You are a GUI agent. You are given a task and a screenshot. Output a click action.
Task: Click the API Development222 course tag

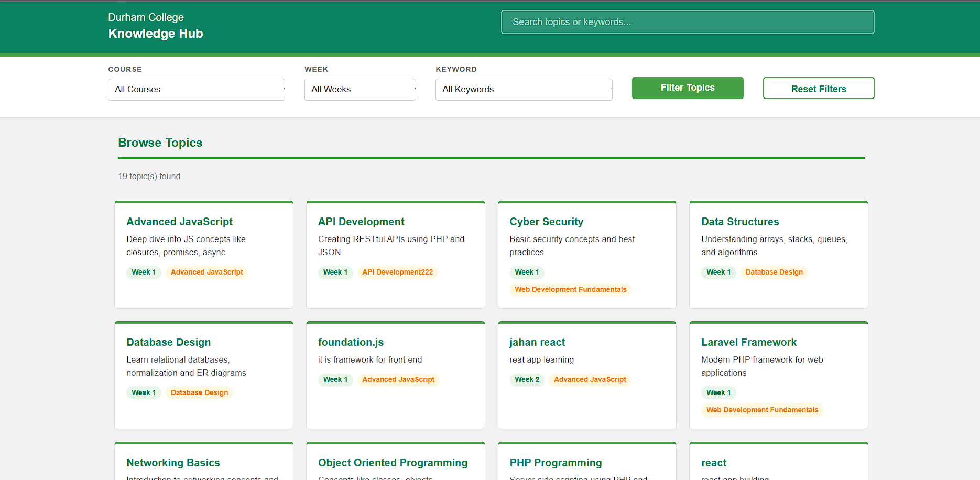coord(397,272)
